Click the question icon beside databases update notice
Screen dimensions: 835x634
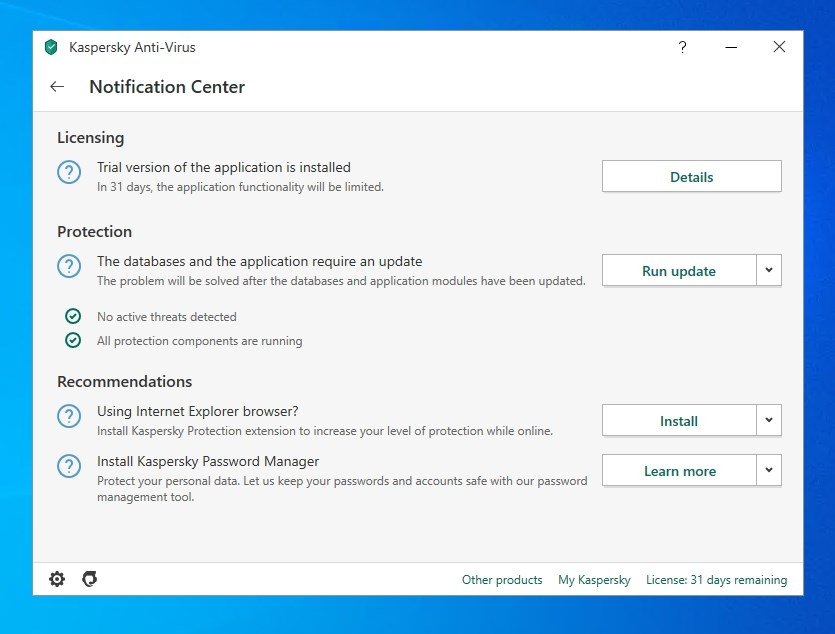pyautogui.click(x=69, y=266)
